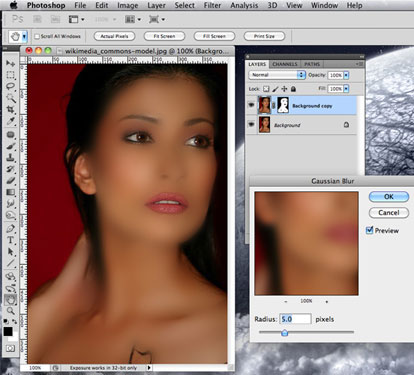Select the Brush tool
Image resolution: width=414 pixels, height=375 pixels.
(x=10, y=146)
